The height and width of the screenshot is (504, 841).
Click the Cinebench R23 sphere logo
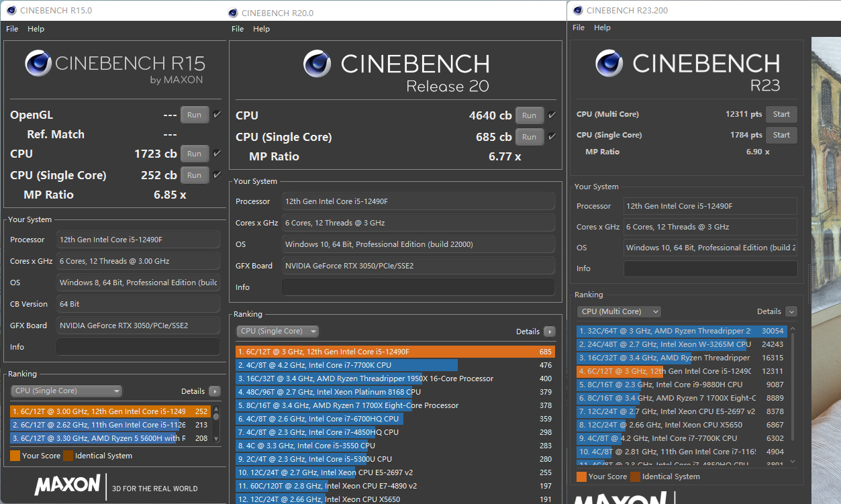click(609, 63)
